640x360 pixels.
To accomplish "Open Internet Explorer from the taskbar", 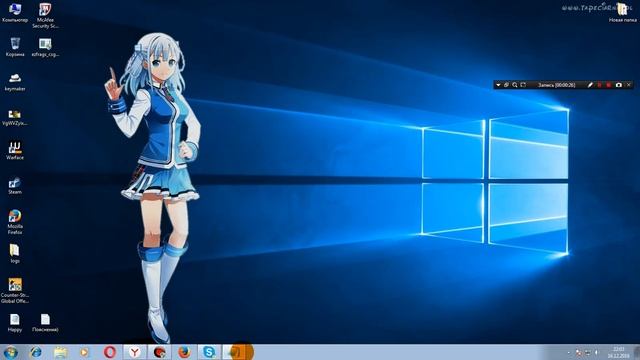I will click(36, 352).
